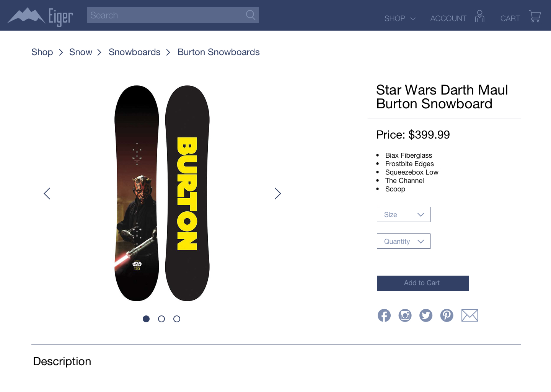Click the search magnifier icon

point(251,15)
